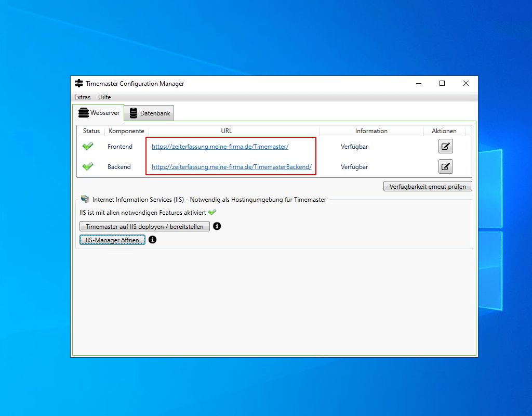Click the database icon on the Datenbank tab
The height and width of the screenshot is (416, 532).
click(x=134, y=112)
